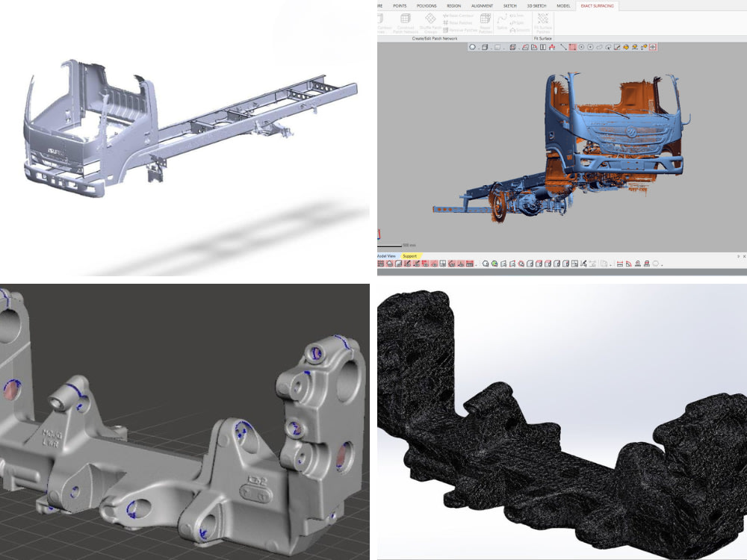Choose the Remove Patches tool
This screenshot has width=747, height=560.
[457, 28]
